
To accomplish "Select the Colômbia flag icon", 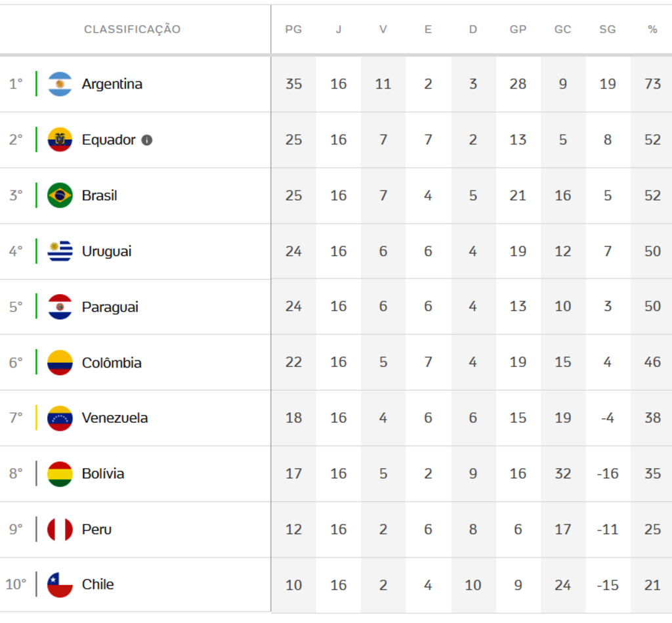I will click(x=60, y=363).
